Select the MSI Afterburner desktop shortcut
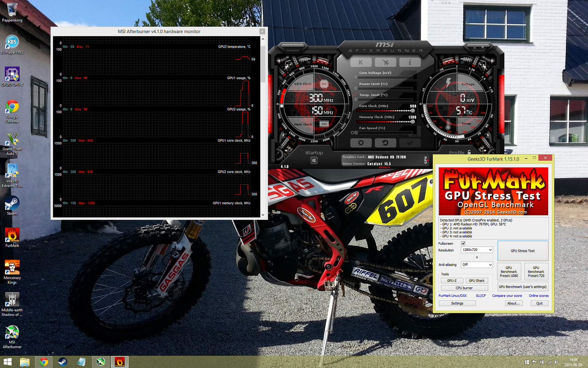Viewport: 588px width, 368px height. 12,336
